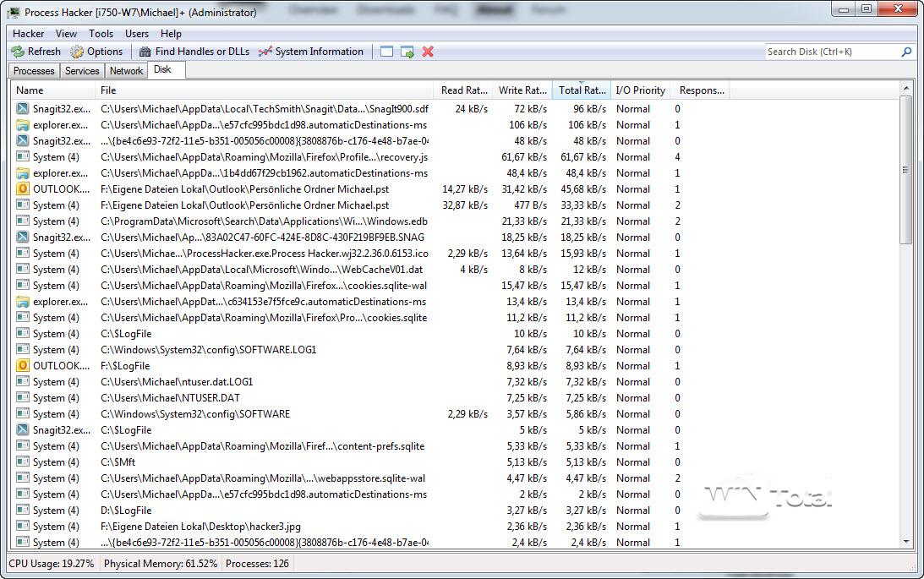Sort by the Read Rate column header

(463, 90)
